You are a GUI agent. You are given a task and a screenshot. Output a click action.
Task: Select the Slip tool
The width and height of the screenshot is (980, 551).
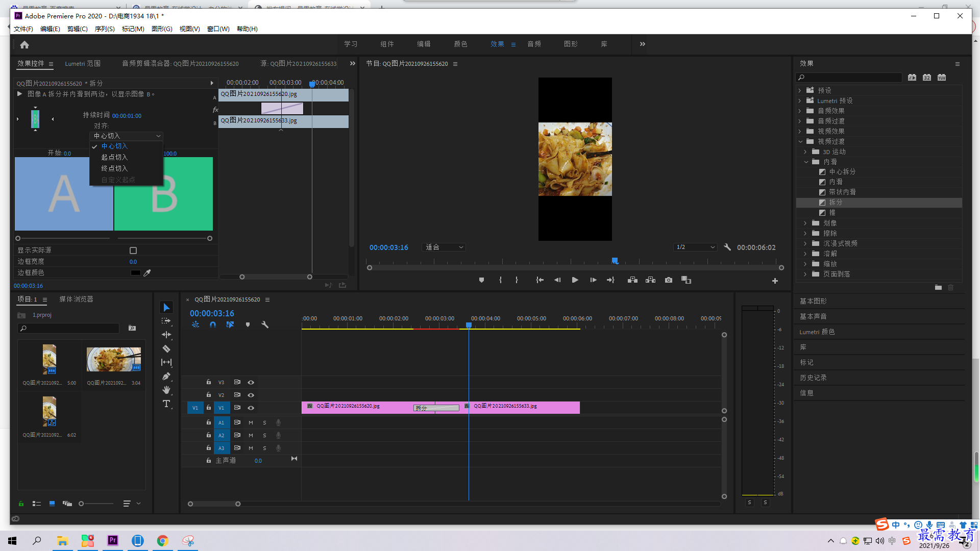click(x=166, y=362)
